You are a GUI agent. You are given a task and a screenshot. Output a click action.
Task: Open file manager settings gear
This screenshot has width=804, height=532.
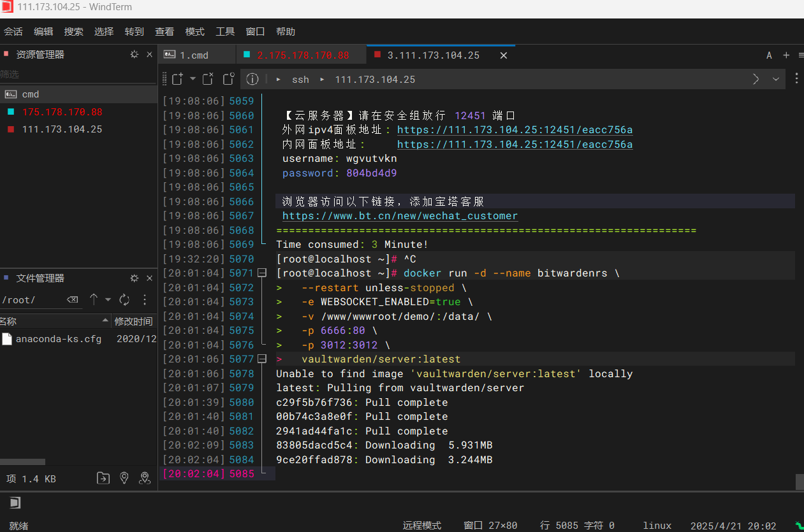point(135,278)
